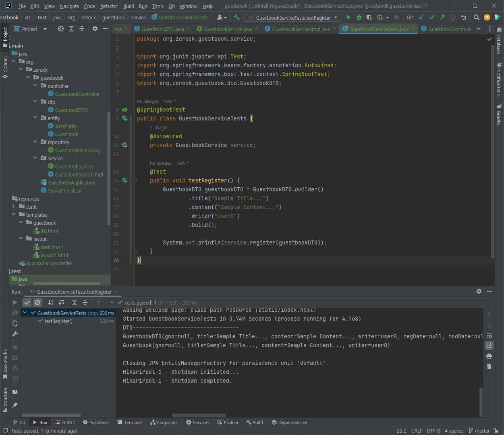Rerun tests with the green play icon in the Run panel
The width and height of the screenshot is (504, 435).
coord(15,302)
